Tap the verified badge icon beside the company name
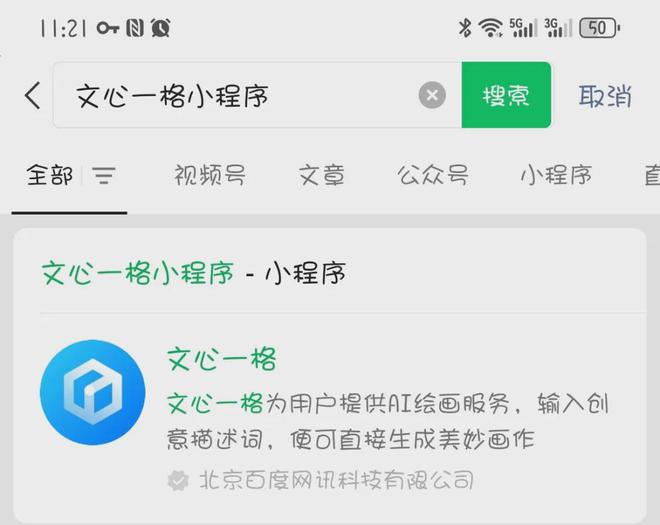 pyautogui.click(x=178, y=480)
